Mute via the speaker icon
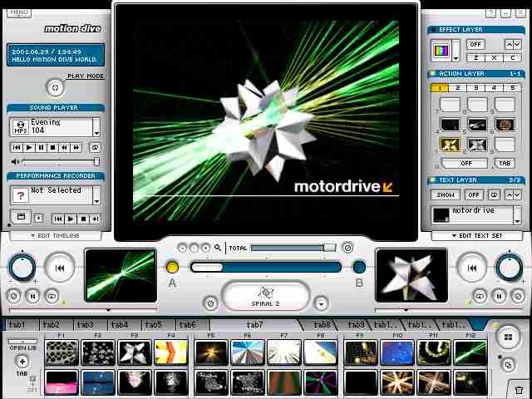The height and width of the screenshot is (399, 532). pos(15,162)
